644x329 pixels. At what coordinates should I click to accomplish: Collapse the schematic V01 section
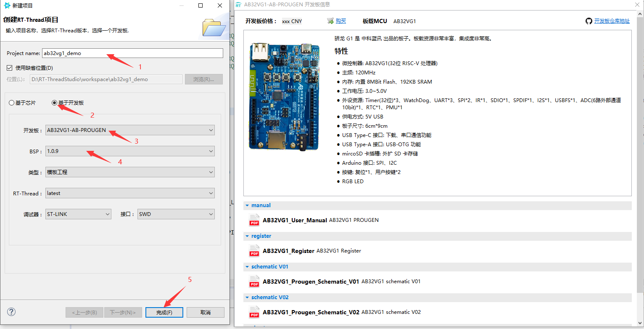click(x=247, y=267)
